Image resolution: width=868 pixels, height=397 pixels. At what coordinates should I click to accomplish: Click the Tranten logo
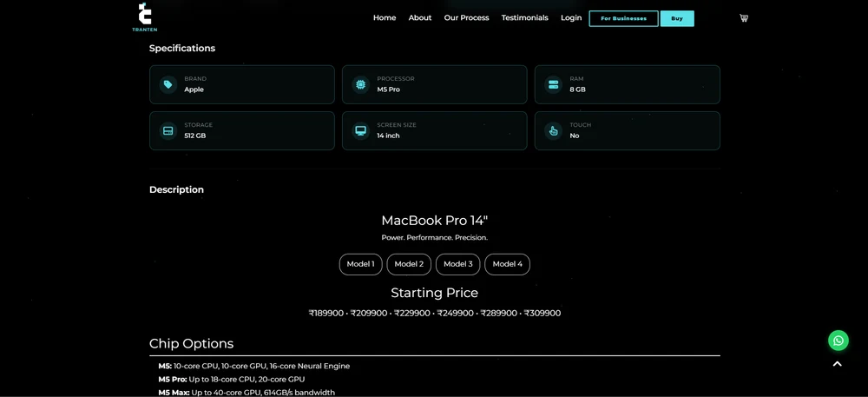coord(144,17)
